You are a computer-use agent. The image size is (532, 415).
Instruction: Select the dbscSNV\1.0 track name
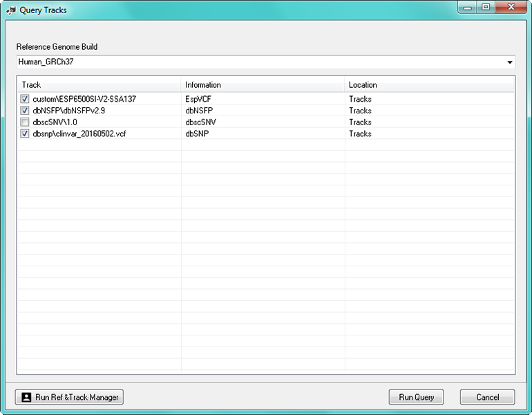55,122
